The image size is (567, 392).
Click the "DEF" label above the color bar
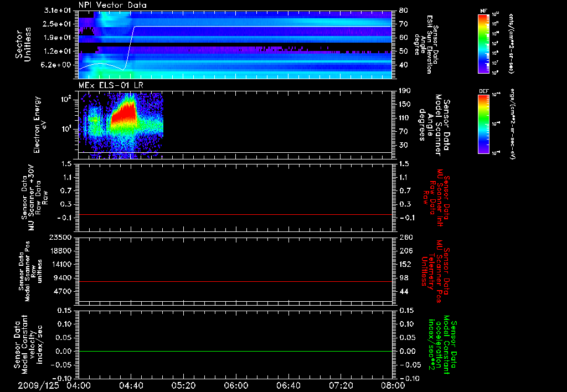click(x=483, y=91)
